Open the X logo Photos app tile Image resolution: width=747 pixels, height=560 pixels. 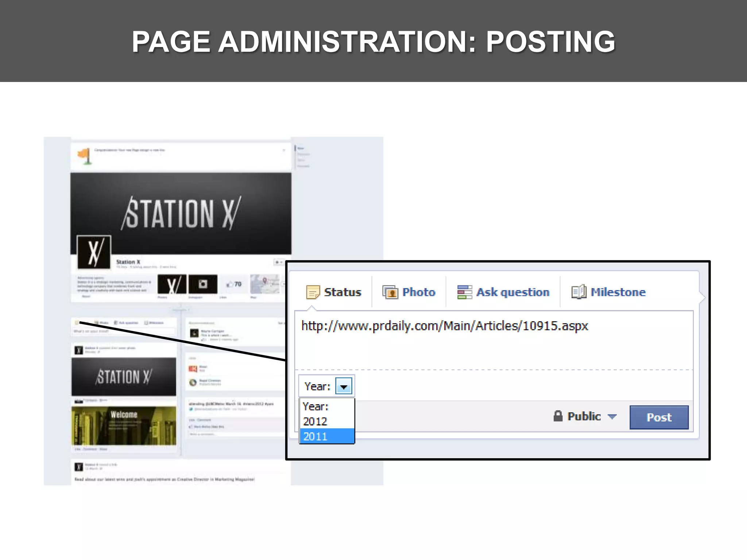(172, 284)
